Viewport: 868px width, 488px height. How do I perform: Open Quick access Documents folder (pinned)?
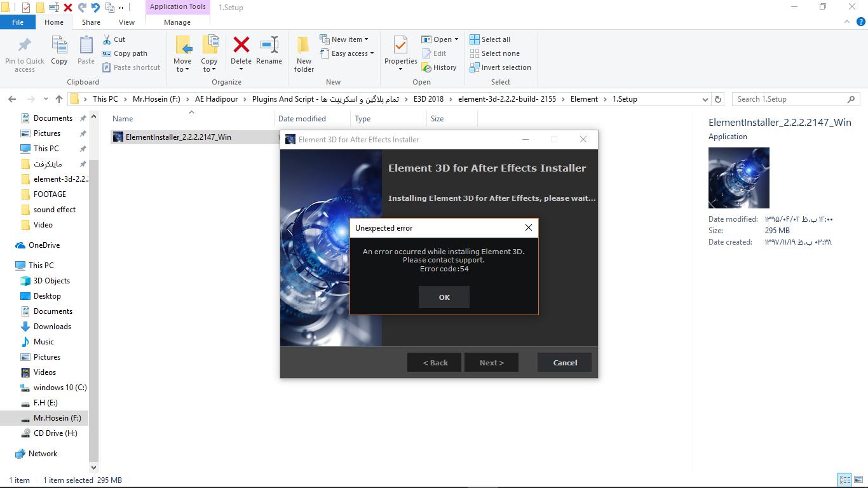click(53, 118)
